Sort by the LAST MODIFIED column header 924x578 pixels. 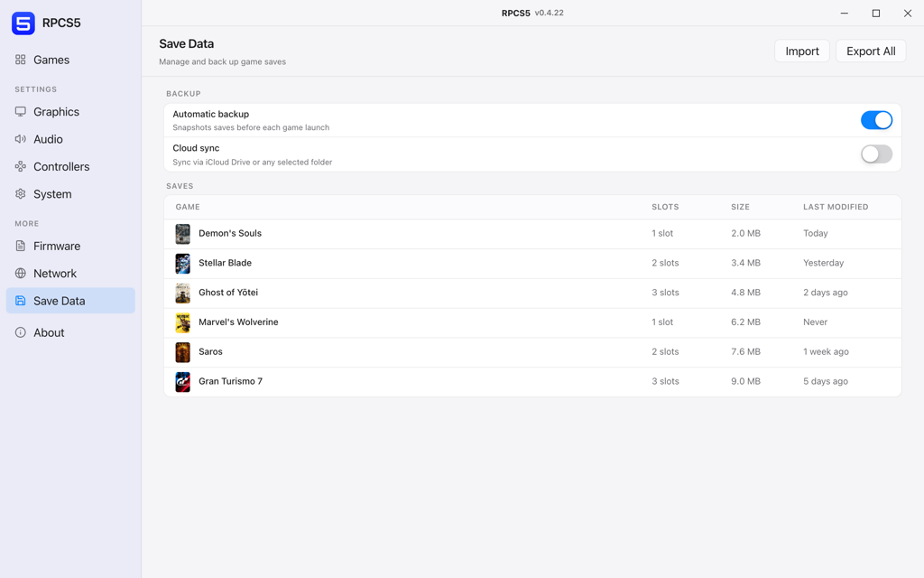836,207
